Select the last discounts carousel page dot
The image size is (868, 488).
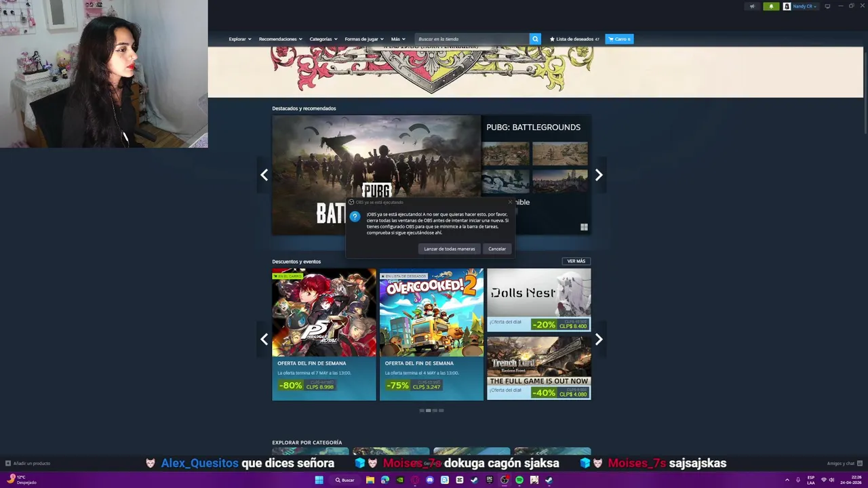click(x=441, y=410)
